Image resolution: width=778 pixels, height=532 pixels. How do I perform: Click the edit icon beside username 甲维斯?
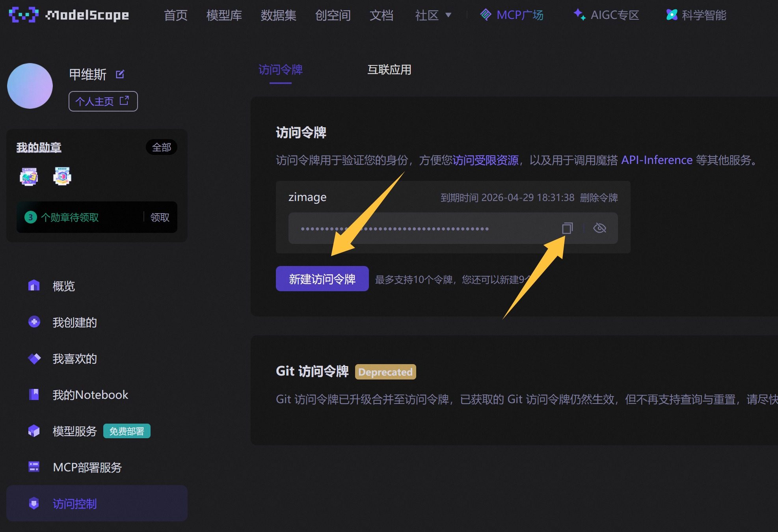pos(120,74)
